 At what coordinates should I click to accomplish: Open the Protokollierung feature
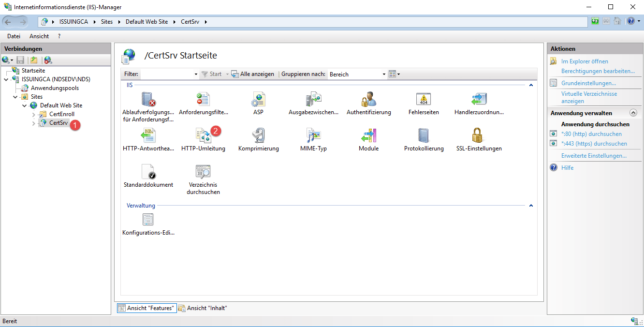(x=424, y=136)
